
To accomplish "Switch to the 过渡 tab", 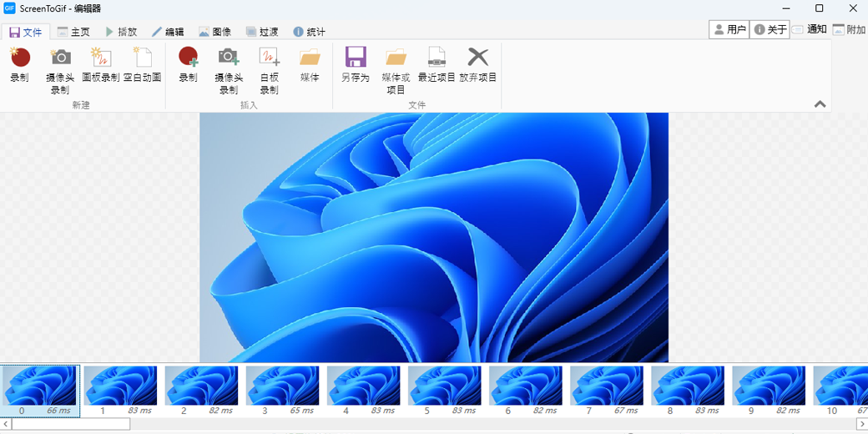I will pos(262,32).
